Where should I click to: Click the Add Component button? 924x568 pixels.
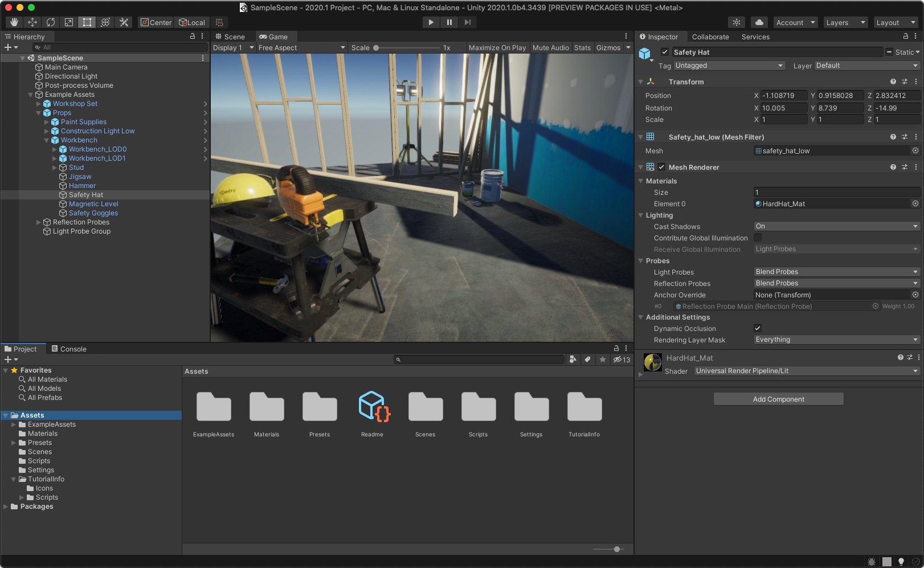778,399
